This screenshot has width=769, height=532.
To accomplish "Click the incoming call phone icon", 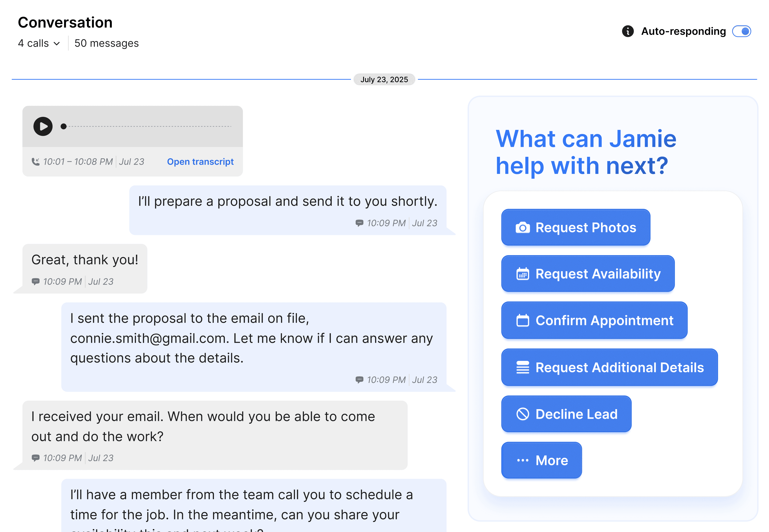I will 35,162.
